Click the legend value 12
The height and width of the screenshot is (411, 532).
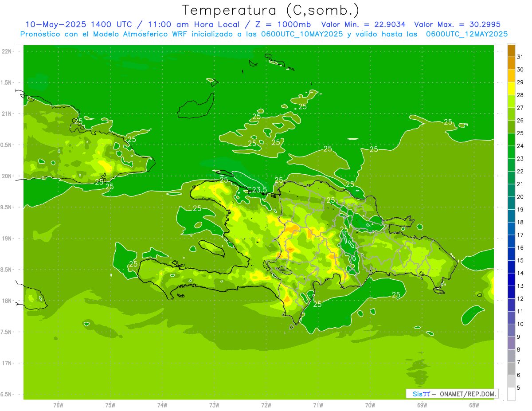click(x=520, y=299)
